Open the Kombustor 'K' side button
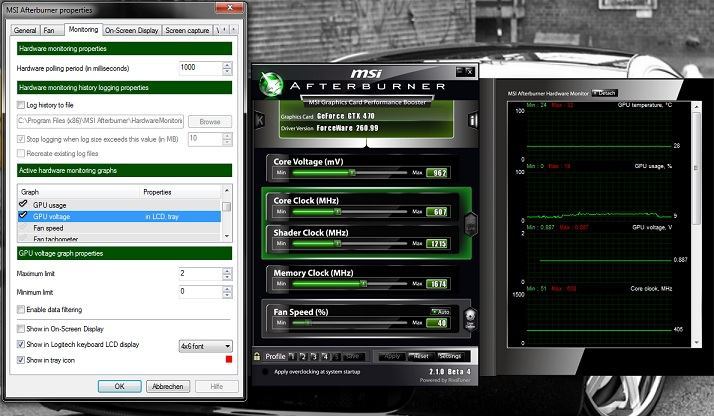The image size is (714, 416). coord(259,120)
